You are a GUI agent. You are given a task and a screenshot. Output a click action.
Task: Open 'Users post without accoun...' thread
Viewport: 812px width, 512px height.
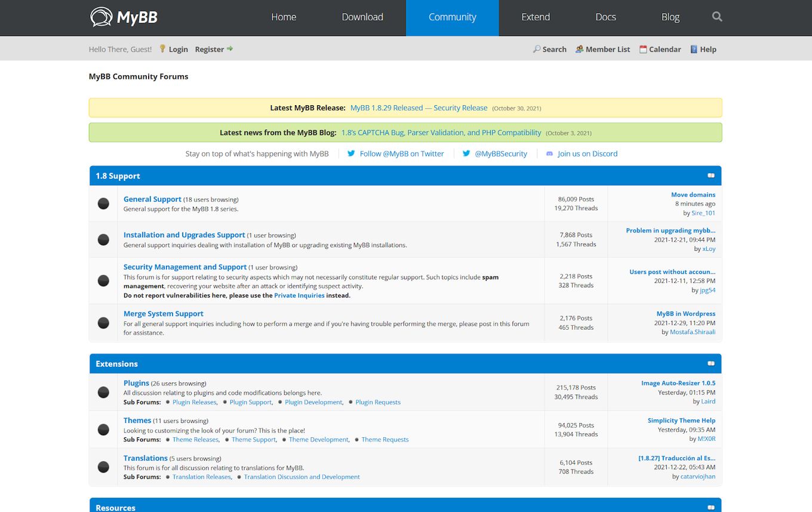point(672,272)
